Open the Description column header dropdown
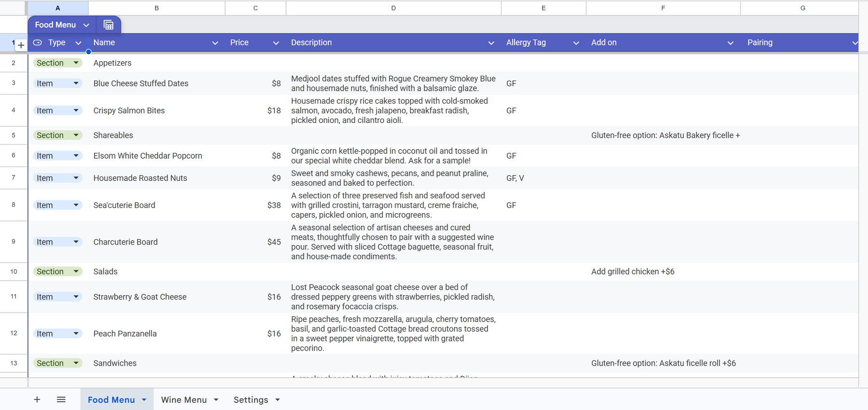Image resolution: width=868 pixels, height=410 pixels. (491, 43)
